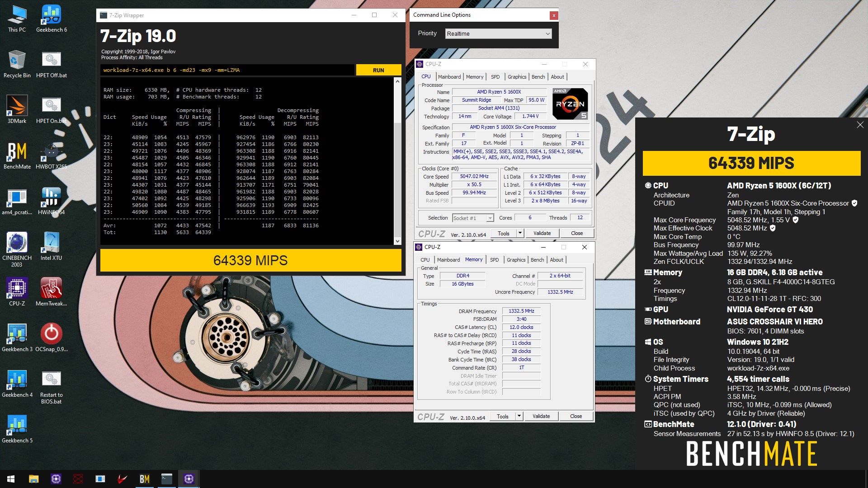Viewport: 868px width, 488px height.
Task: Click Close button in lower CPU-Z
Action: [x=576, y=416]
